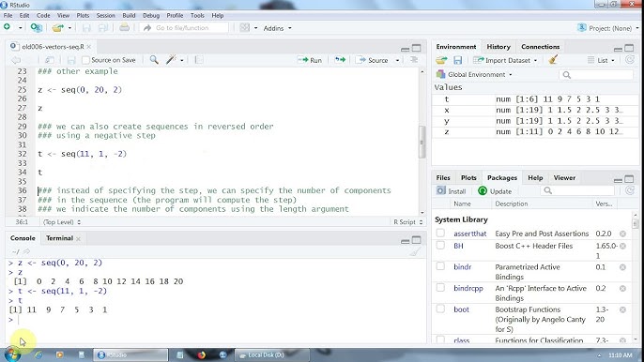The image size is (644, 362).
Task: Click the packages search field
Action: 578,190
